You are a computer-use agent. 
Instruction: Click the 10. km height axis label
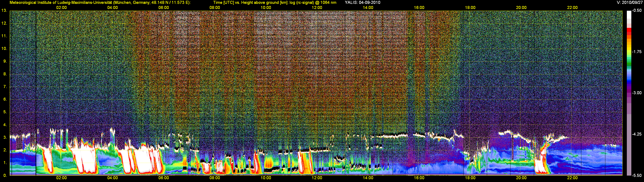point(4,49)
